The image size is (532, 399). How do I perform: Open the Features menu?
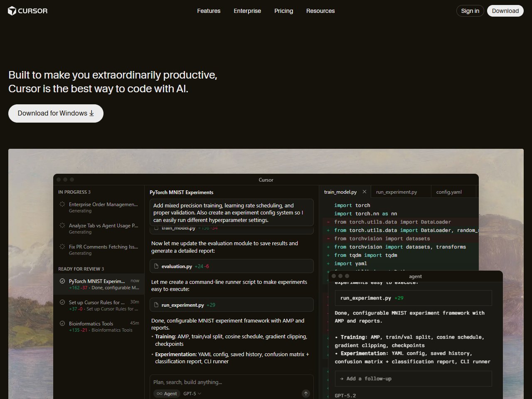click(x=209, y=11)
